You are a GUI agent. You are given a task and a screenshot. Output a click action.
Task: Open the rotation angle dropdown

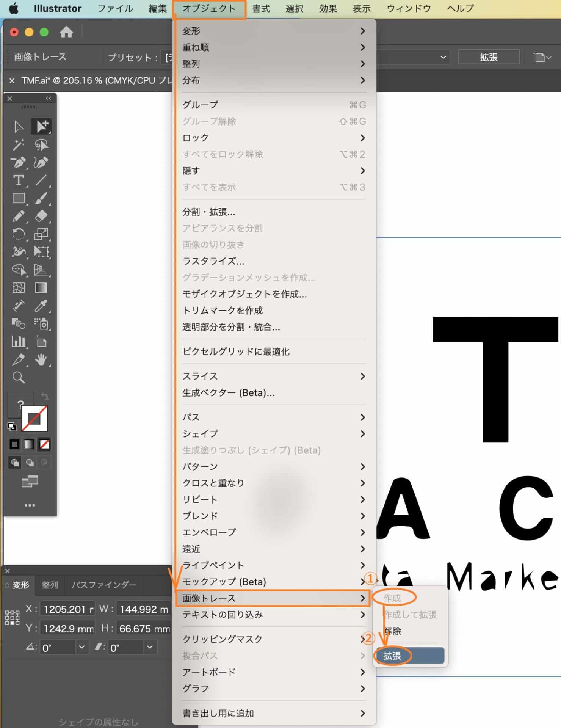[81, 647]
